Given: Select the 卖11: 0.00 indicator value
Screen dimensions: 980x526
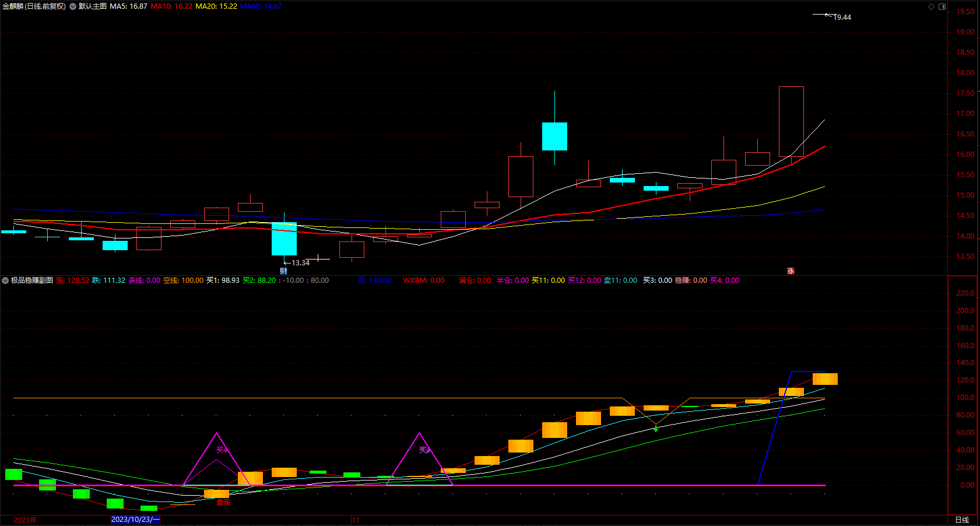Looking at the screenshot, I should (x=620, y=280).
